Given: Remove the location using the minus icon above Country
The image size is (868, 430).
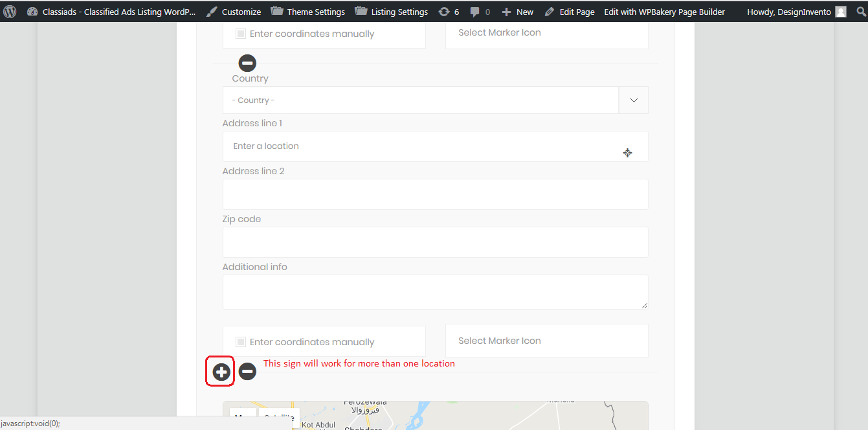Looking at the screenshot, I should point(247,63).
